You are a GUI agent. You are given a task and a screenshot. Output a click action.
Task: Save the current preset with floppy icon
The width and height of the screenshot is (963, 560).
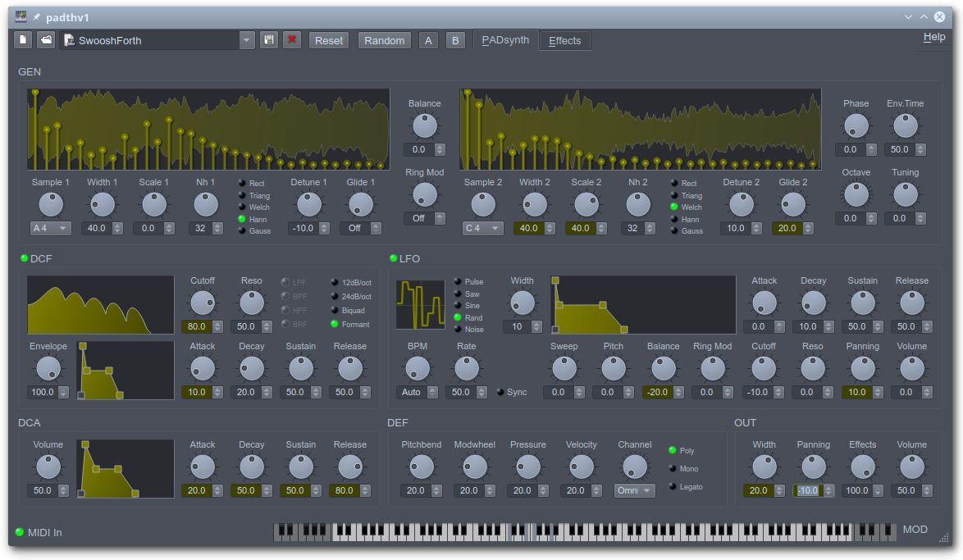pos(268,40)
